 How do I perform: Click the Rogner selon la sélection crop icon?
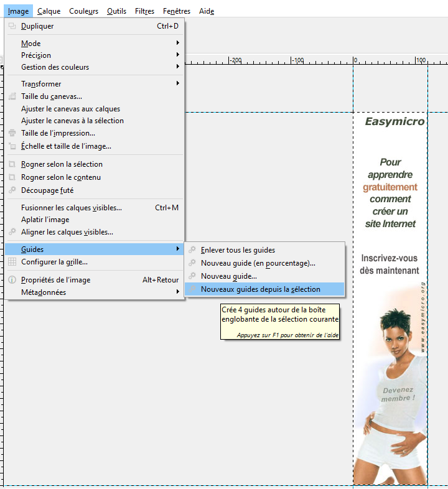12,164
